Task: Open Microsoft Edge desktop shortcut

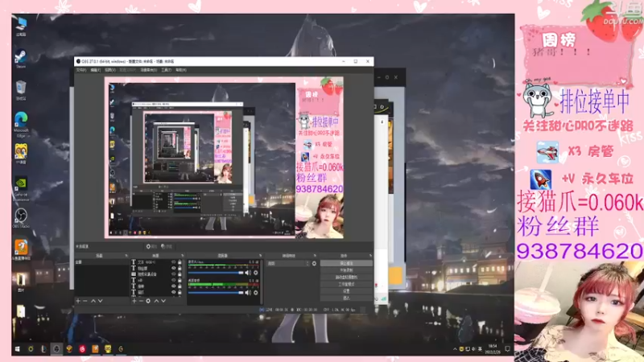Action: point(21,125)
